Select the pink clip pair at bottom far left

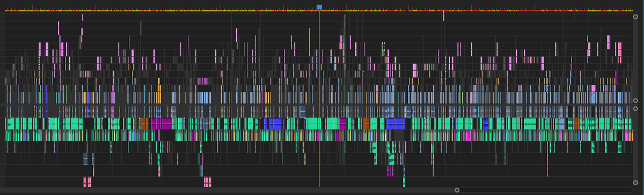click(x=87, y=182)
